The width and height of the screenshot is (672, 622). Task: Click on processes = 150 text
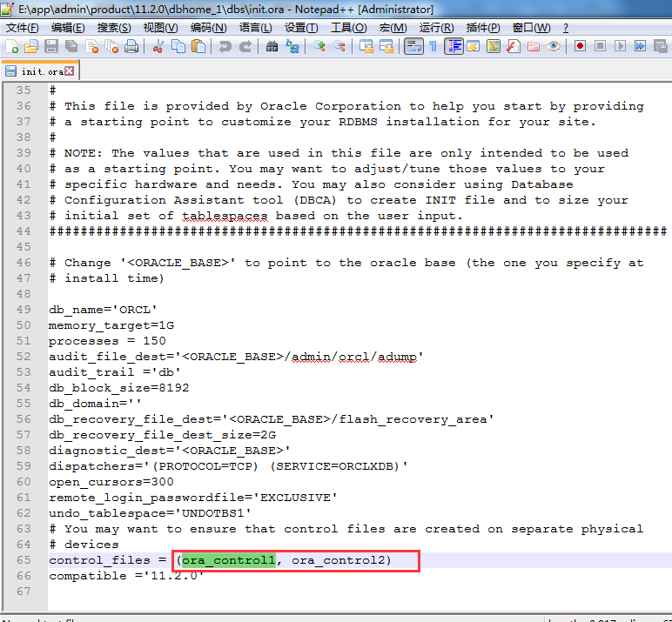(107, 341)
